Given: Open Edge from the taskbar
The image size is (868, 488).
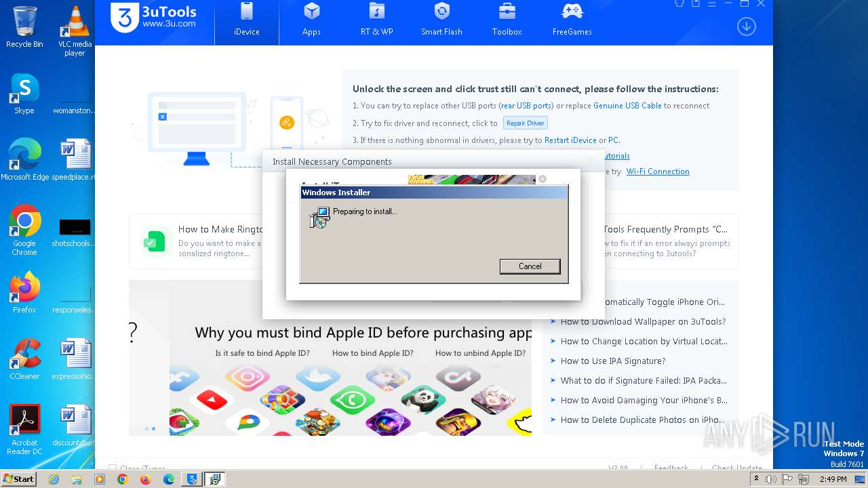Looking at the screenshot, I should click(x=168, y=479).
